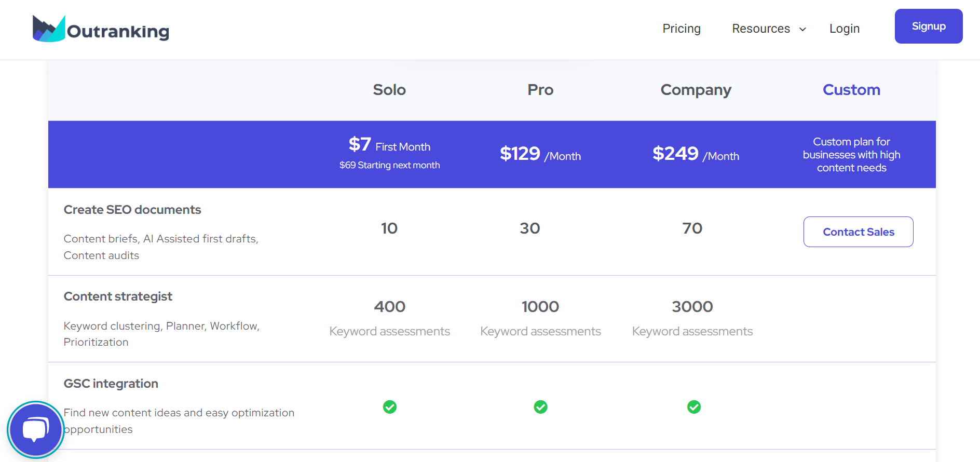Click Company value 3000 keyword assessments
The image size is (980, 462).
(x=692, y=318)
